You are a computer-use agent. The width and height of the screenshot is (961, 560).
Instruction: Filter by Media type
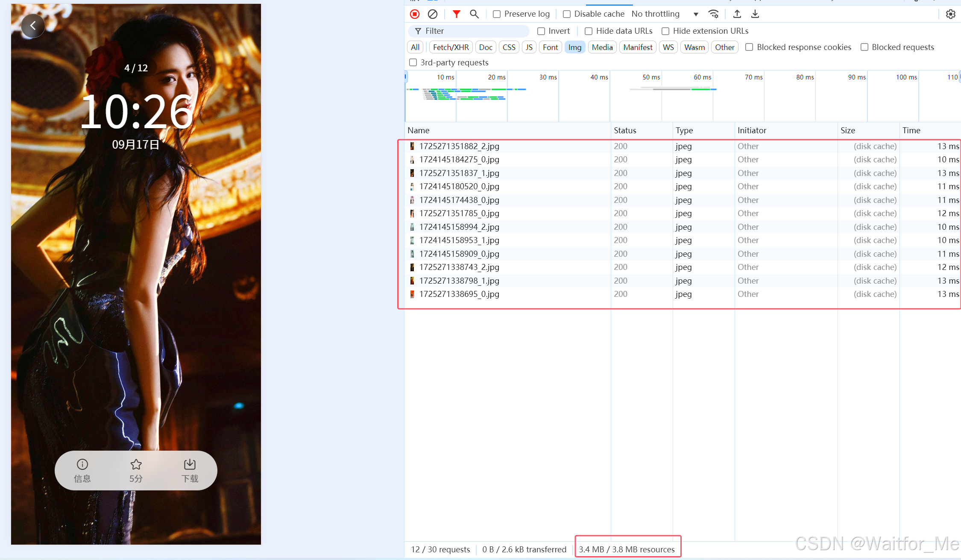(x=602, y=47)
